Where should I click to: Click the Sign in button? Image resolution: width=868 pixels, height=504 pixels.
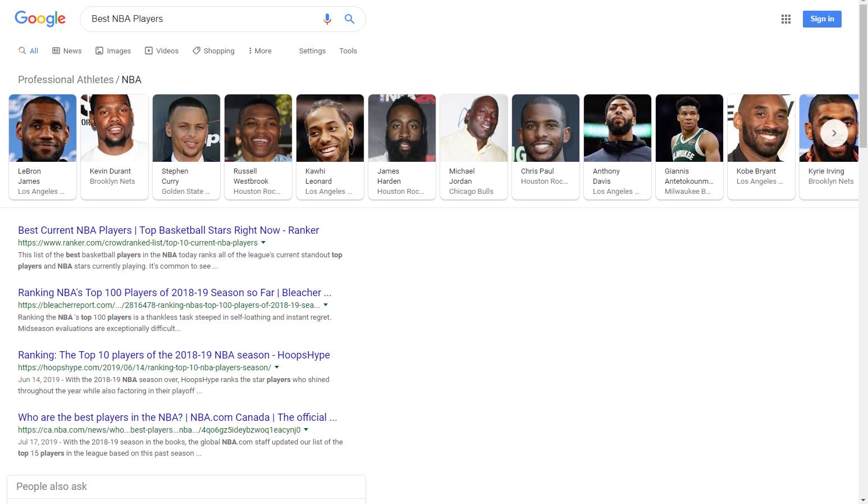point(822,19)
